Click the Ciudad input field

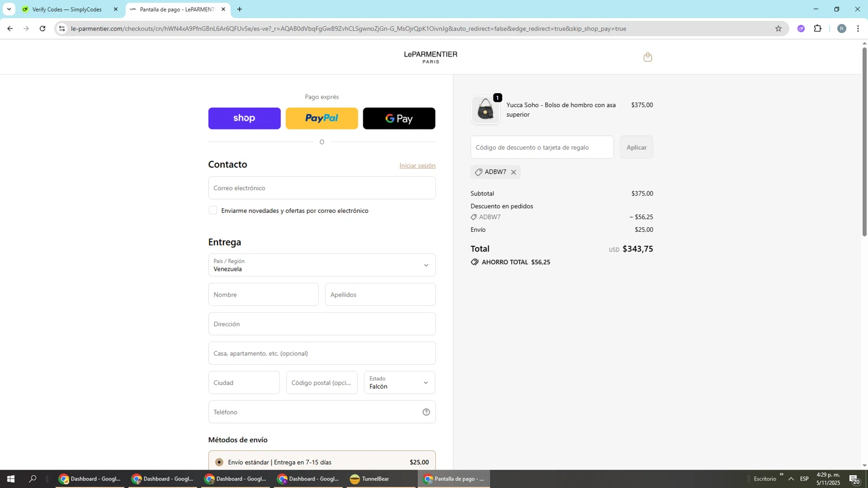[244, 383]
